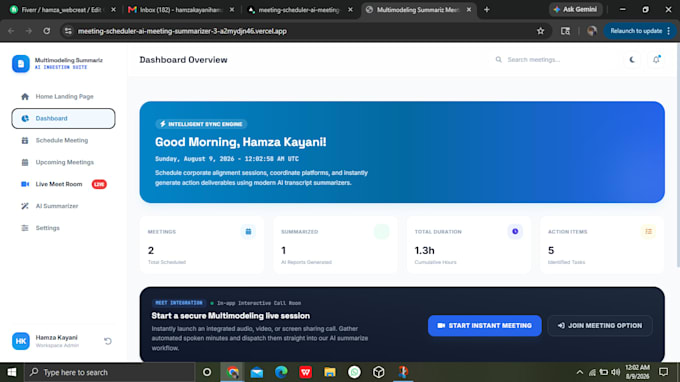Click the site information icon
The height and width of the screenshot is (382, 680).
pyautogui.click(x=68, y=31)
